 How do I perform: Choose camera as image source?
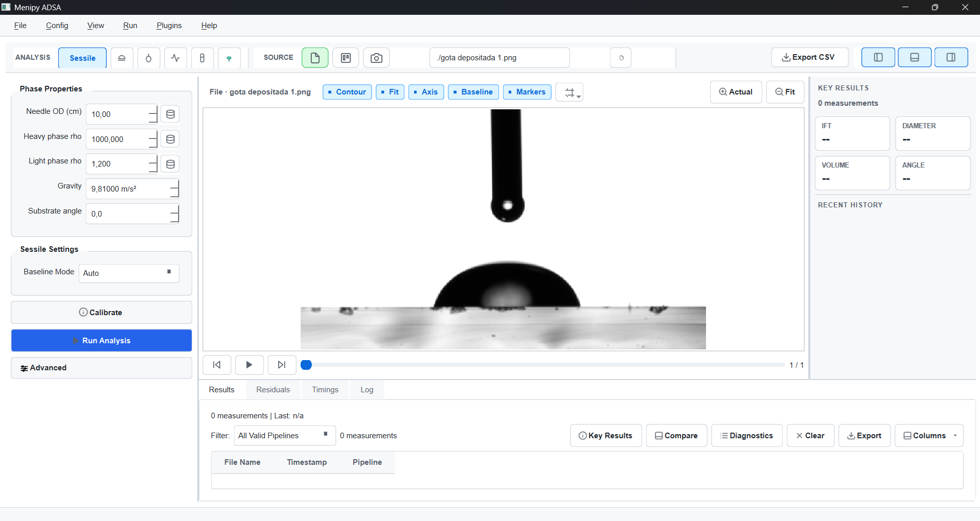[376, 58]
